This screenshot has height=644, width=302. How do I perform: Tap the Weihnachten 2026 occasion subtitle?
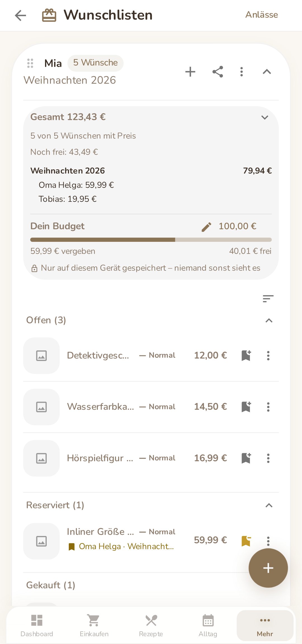70,80
